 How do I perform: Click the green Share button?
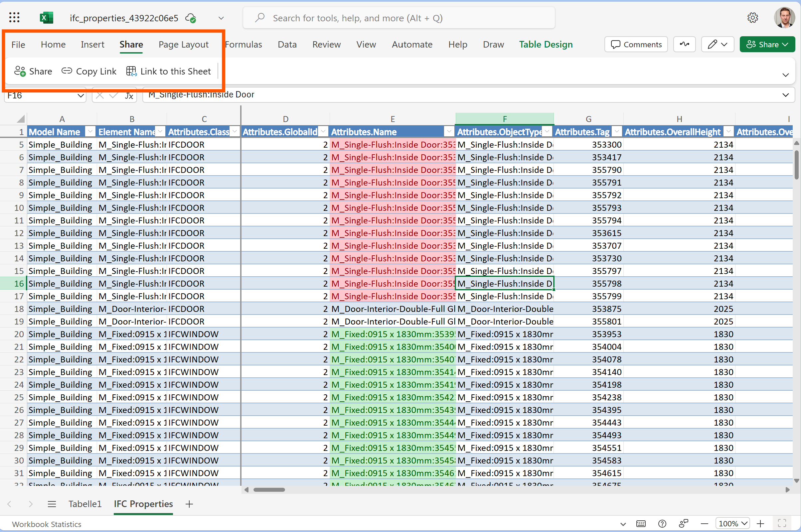coord(767,44)
